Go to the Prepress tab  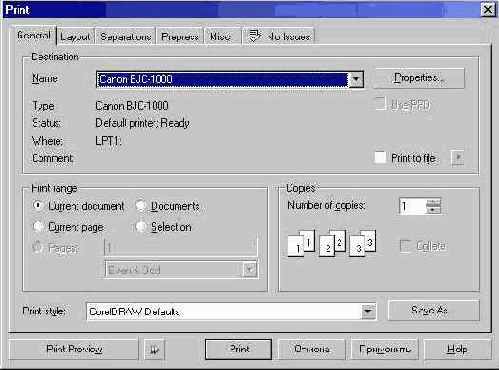(x=180, y=36)
